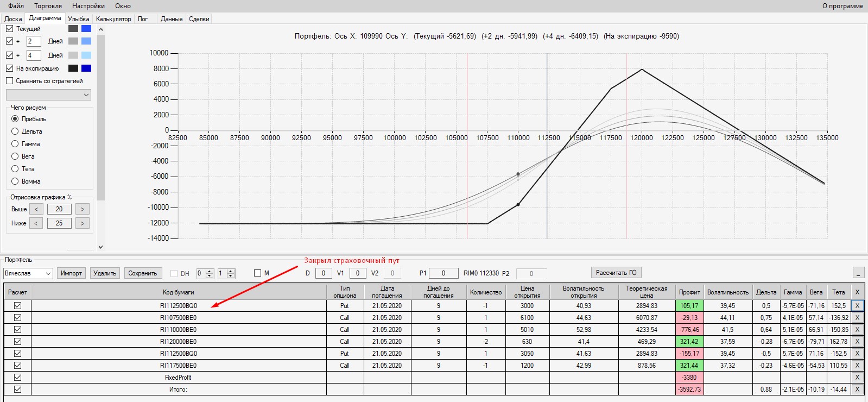868x402 pixels.
Task: Pick the gray swatch for 2 Дней
Action: click(73, 41)
